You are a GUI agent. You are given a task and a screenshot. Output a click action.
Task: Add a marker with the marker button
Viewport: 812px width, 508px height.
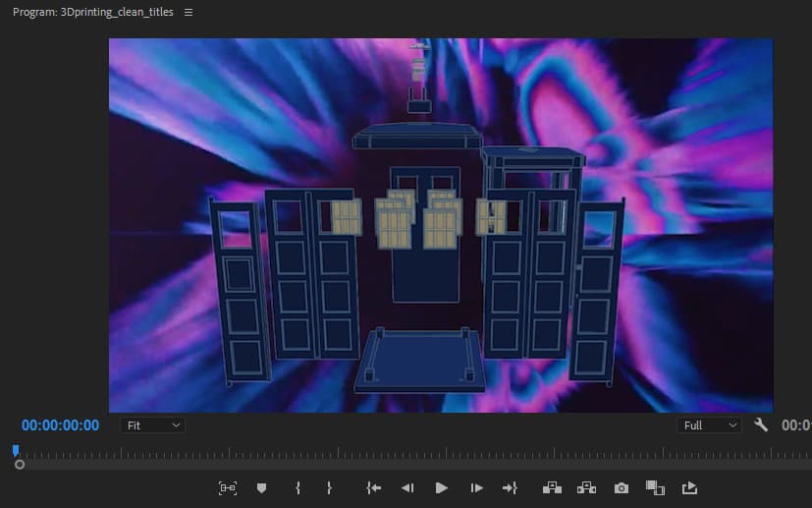point(261,487)
